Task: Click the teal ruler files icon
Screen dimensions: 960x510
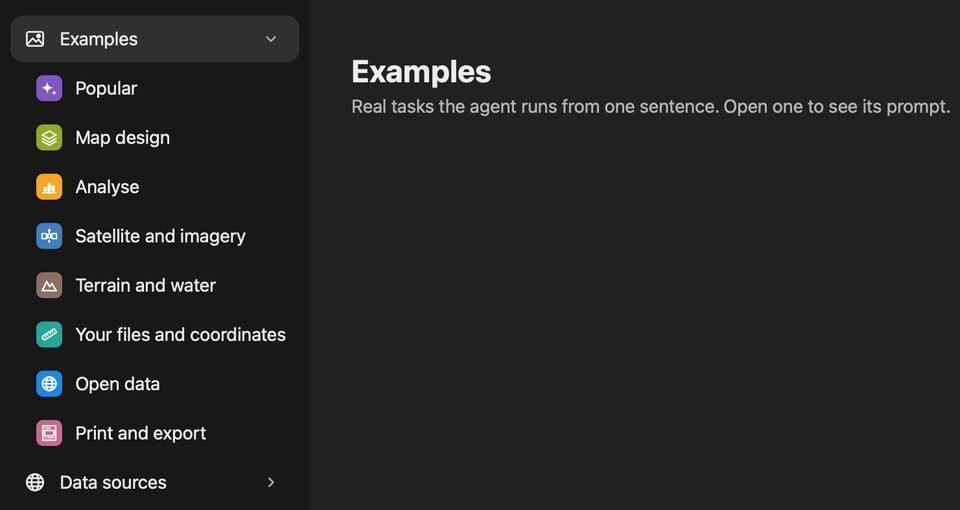Action: [49, 335]
